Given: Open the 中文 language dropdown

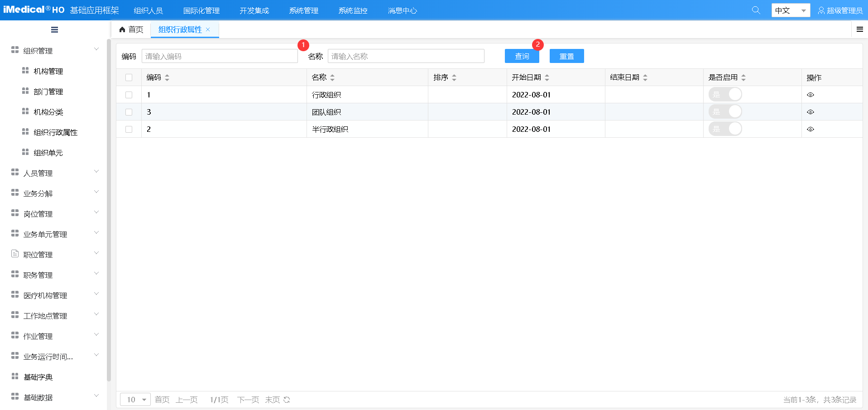Looking at the screenshot, I should 790,10.
